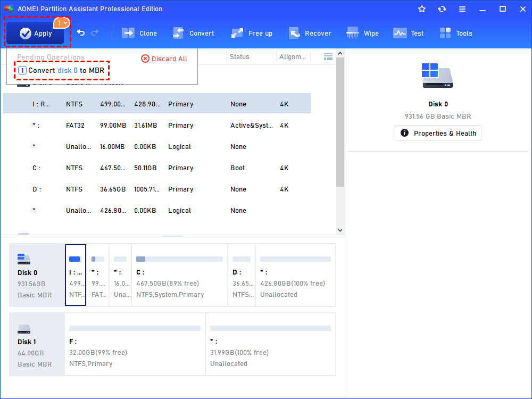Select the I: NTFS partition row
Screen dimensions: 532x399
157,104
